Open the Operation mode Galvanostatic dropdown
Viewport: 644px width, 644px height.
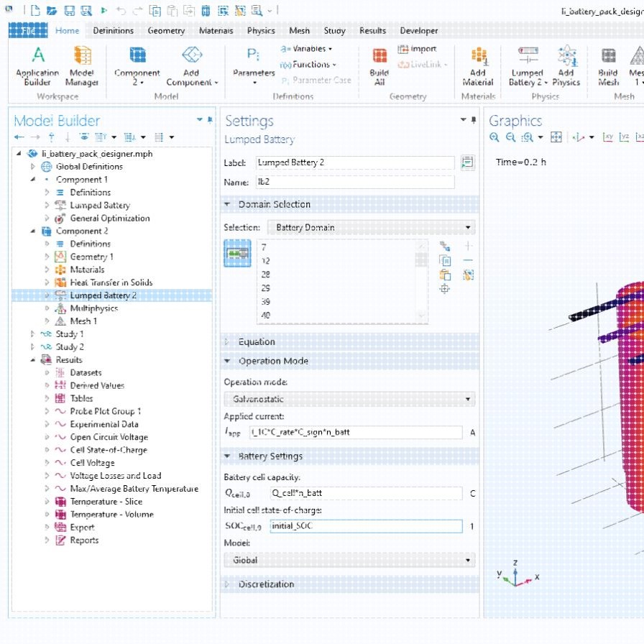[x=349, y=399]
